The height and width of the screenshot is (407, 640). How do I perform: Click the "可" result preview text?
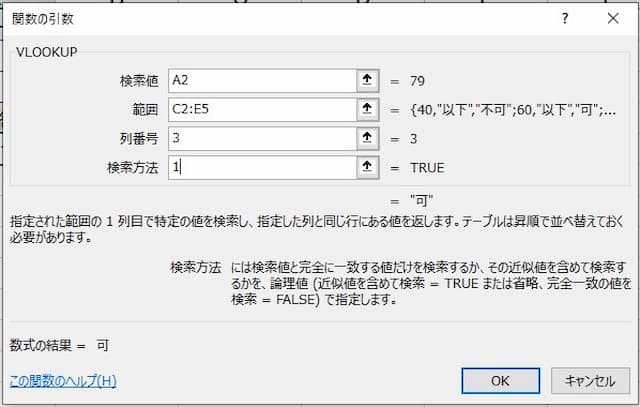(x=422, y=201)
